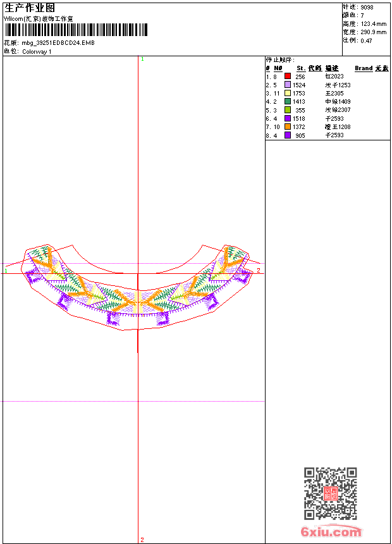Click the stitch count 1372 in row 7
This screenshot has height=544, width=392.
(299, 127)
